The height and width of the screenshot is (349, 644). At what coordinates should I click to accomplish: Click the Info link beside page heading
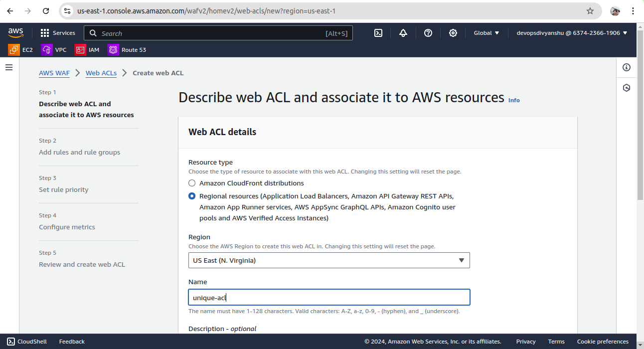point(514,100)
